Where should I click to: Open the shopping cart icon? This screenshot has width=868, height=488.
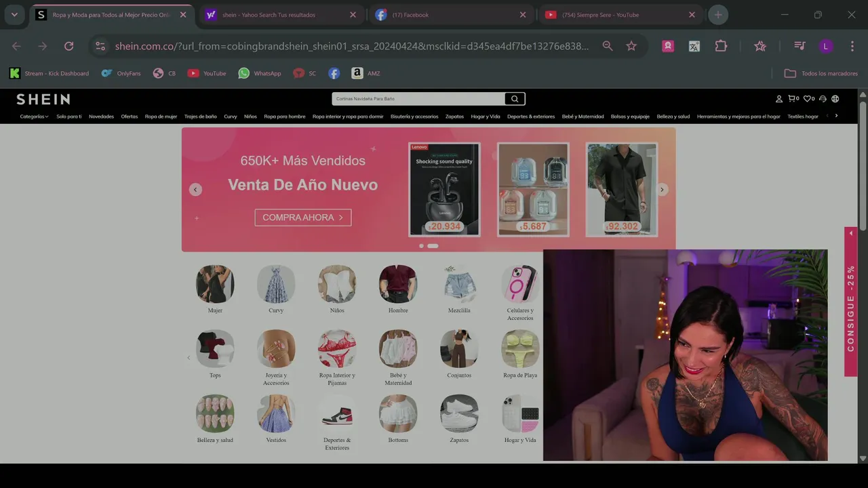pyautogui.click(x=793, y=99)
